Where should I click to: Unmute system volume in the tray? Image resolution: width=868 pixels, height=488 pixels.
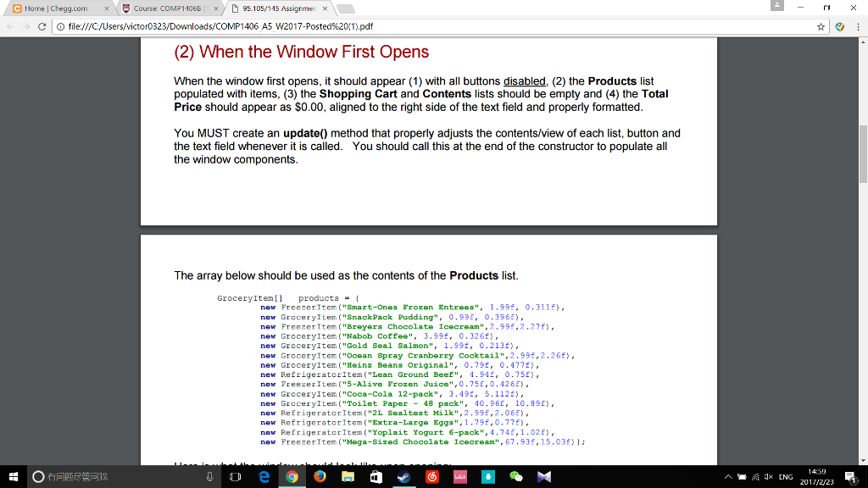tap(769, 478)
